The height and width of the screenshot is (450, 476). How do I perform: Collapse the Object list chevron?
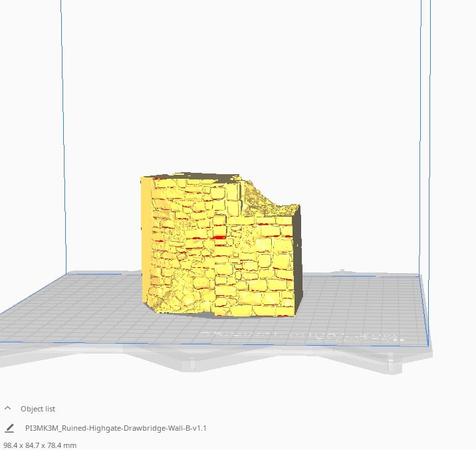click(x=8, y=409)
